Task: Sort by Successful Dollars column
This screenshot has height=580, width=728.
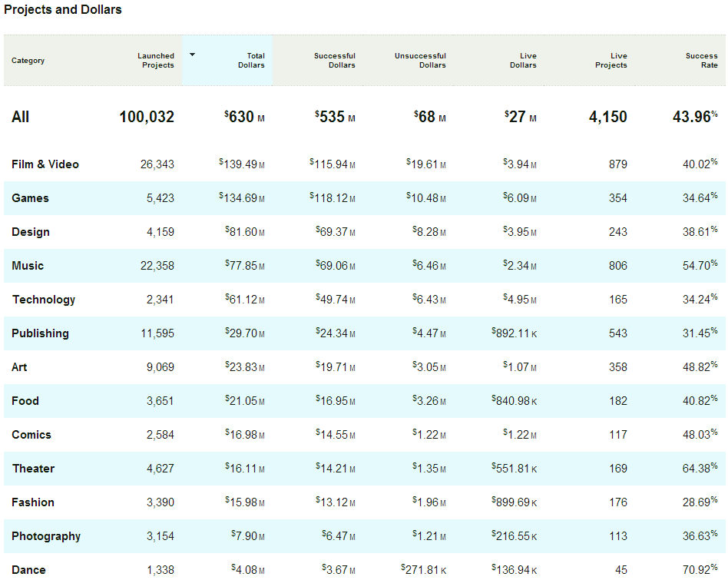Action: (x=334, y=61)
